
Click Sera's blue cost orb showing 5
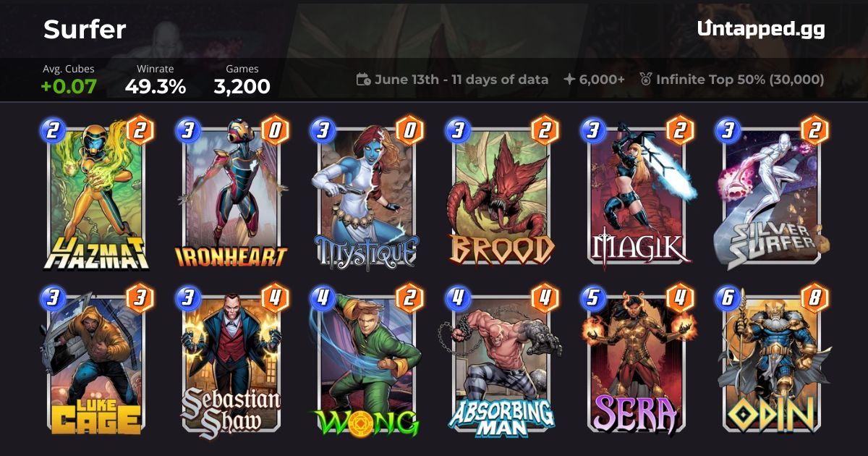pos(592,298)
